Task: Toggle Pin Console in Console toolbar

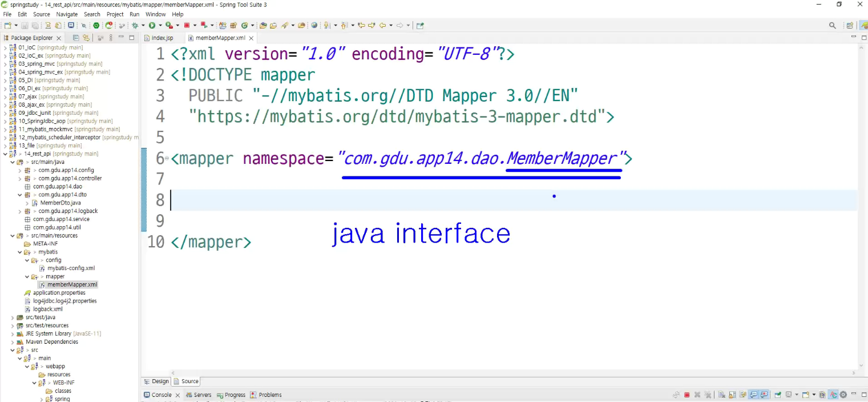Action: coord(778,395)
